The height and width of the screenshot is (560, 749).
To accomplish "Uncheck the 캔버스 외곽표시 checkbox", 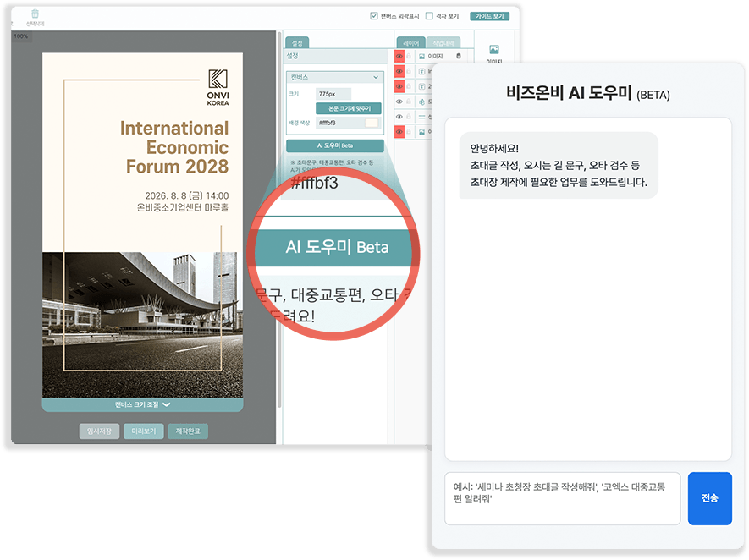I will coord(374,16).
